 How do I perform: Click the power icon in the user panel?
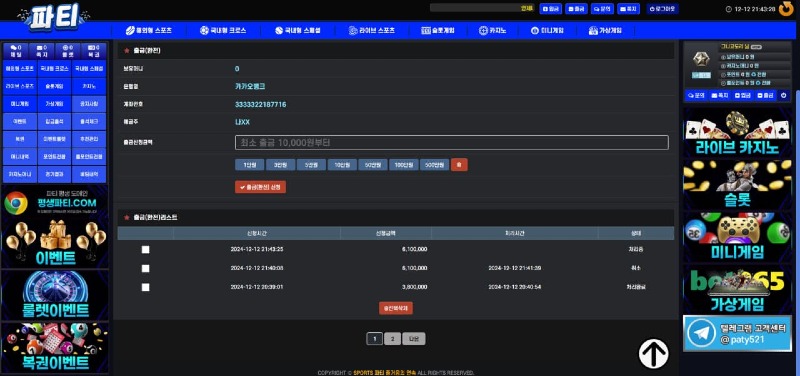(x=784, y=95)
